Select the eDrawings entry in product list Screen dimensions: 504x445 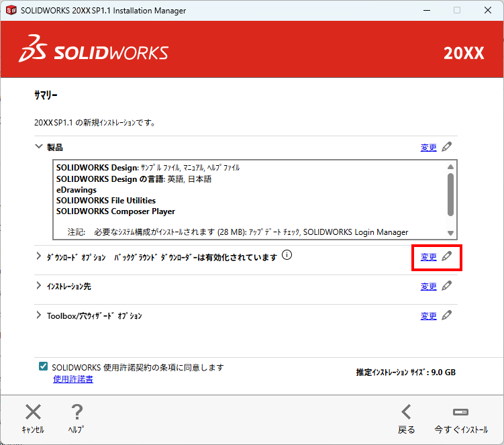tap(77, 190)
